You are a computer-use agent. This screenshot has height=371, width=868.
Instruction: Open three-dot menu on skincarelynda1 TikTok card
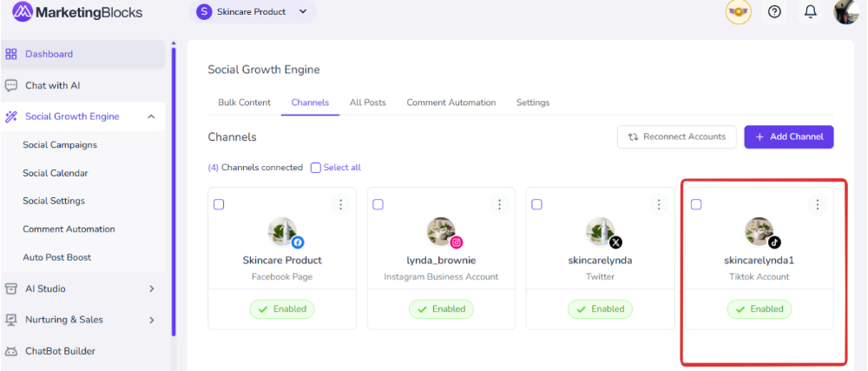pos(817,205)
